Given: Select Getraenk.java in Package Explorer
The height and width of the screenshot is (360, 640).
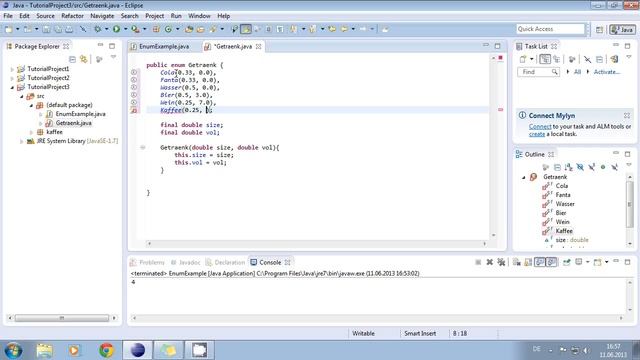Looking at the screenshot, I should tap(73, 123).
